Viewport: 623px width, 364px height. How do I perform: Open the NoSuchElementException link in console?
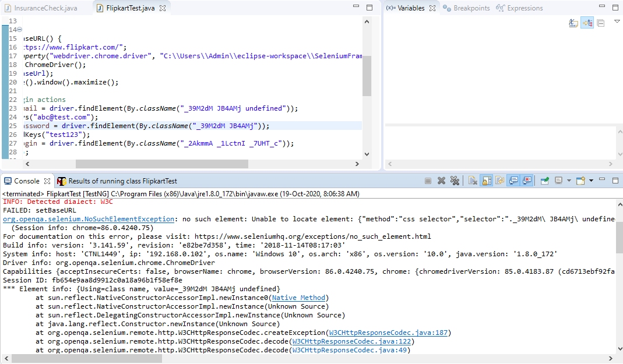tap(89, 219)
